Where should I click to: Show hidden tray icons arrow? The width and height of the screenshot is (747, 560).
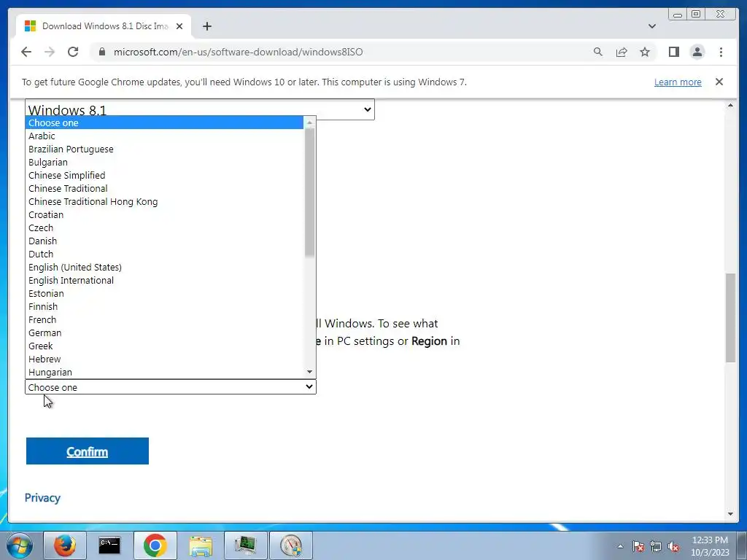coord(620,546)
